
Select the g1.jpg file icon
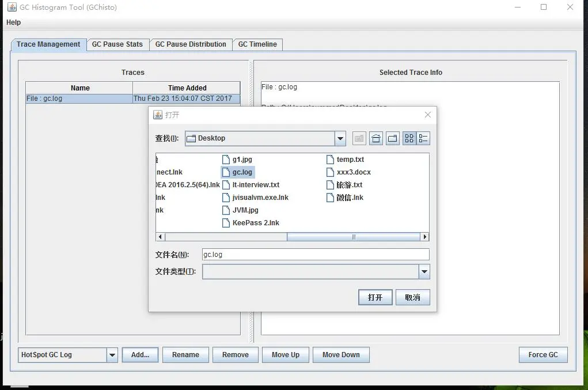pyautogui.click(x=226, y=160)
